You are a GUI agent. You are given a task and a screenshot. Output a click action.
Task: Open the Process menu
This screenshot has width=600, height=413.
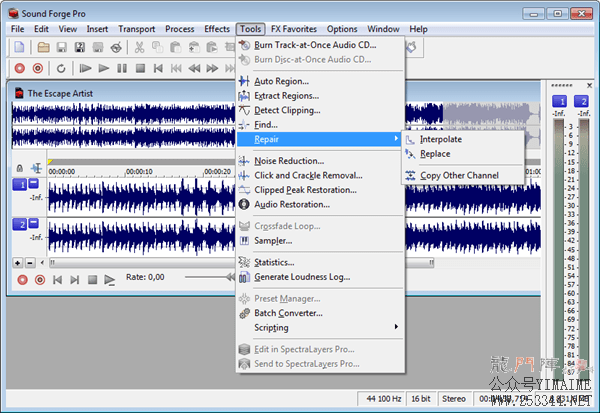[x=179, y=29]
